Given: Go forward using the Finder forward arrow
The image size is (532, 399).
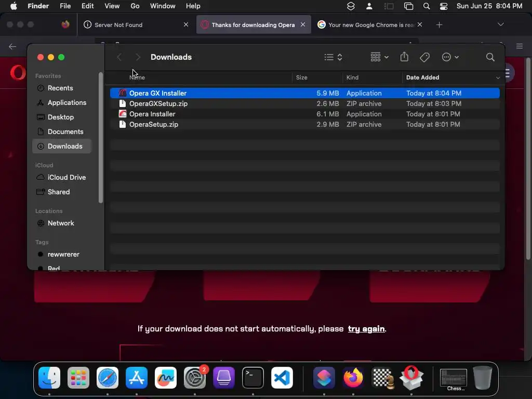Looking at the screenshot, I should [x=138, y=57].
